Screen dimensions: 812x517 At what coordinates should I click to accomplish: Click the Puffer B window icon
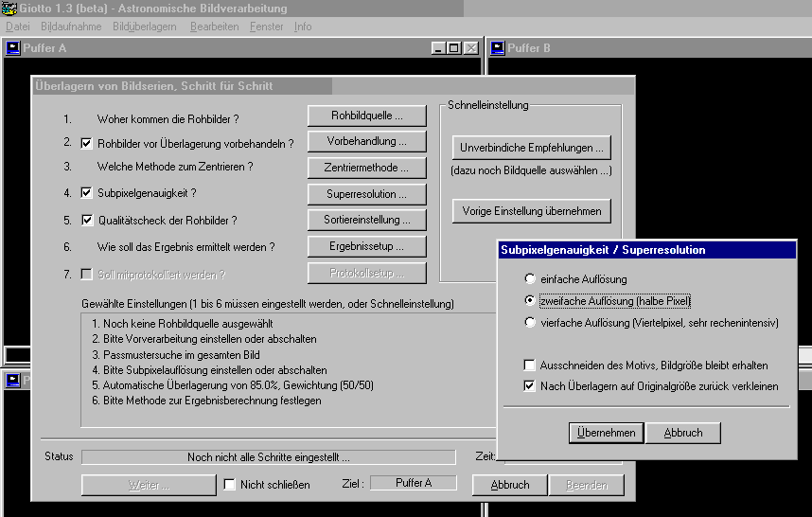(496, 47)
